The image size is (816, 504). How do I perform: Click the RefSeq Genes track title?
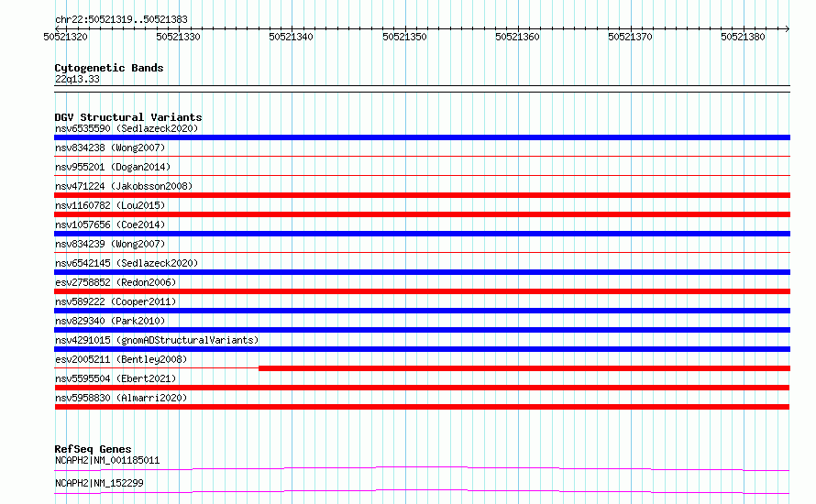93,449
